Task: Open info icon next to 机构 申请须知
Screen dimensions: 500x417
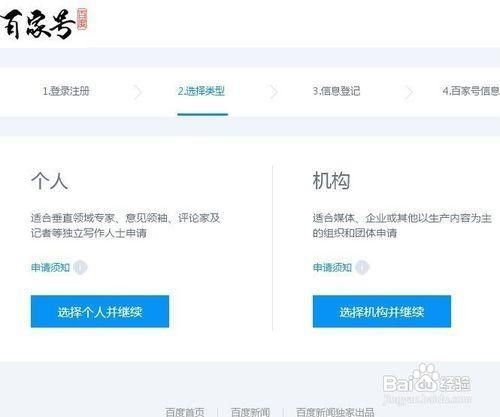Action: pos(362,267)
